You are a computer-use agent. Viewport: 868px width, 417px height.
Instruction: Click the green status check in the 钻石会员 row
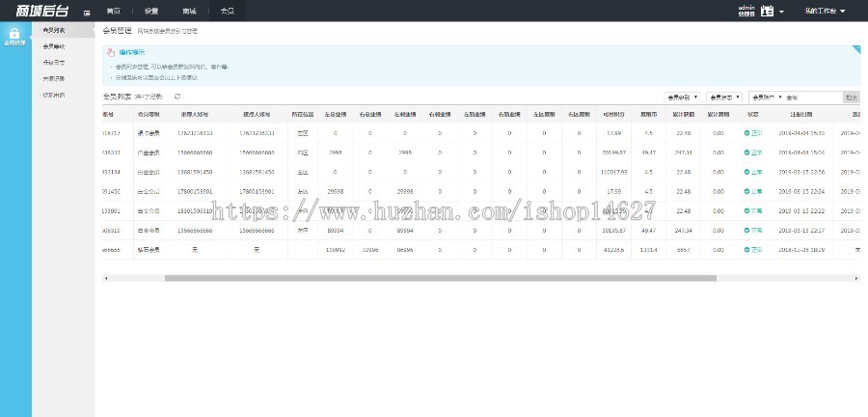(746, 250)
